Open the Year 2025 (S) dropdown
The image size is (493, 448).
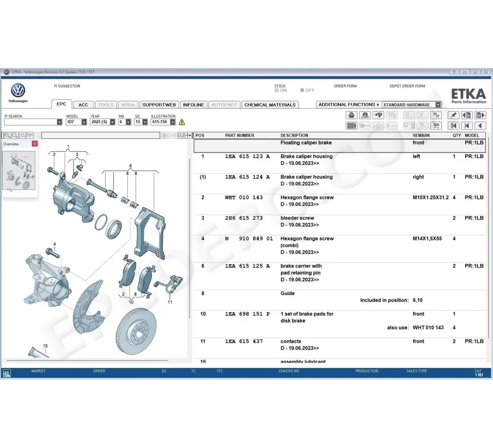point(112,122)
